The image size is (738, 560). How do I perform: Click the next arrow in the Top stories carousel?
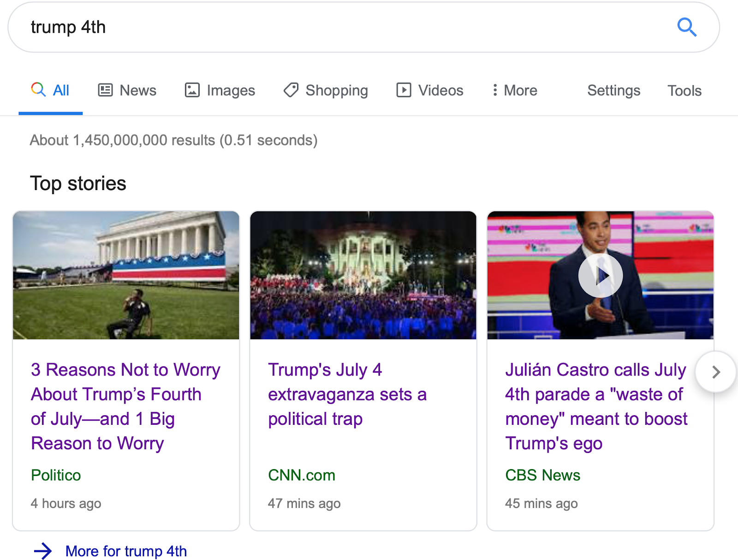[x=716, y=372]
